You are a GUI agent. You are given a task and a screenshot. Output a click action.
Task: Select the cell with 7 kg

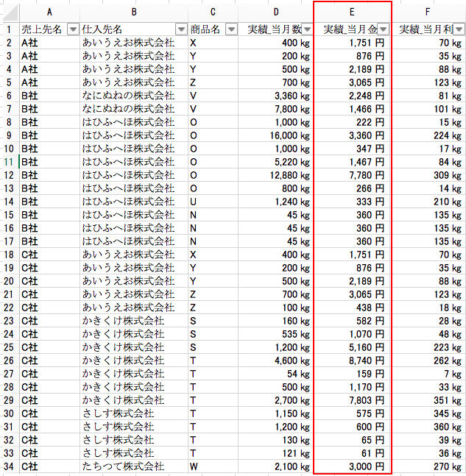428,374
